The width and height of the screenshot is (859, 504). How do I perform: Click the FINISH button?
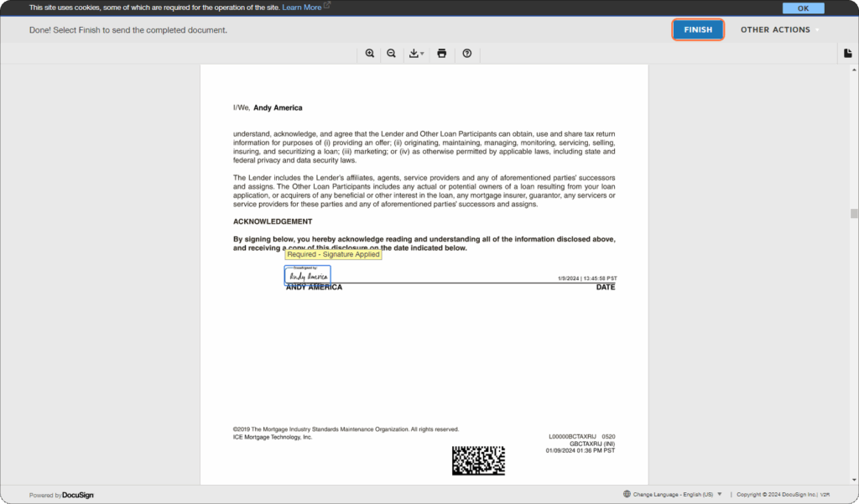[698, 29]
